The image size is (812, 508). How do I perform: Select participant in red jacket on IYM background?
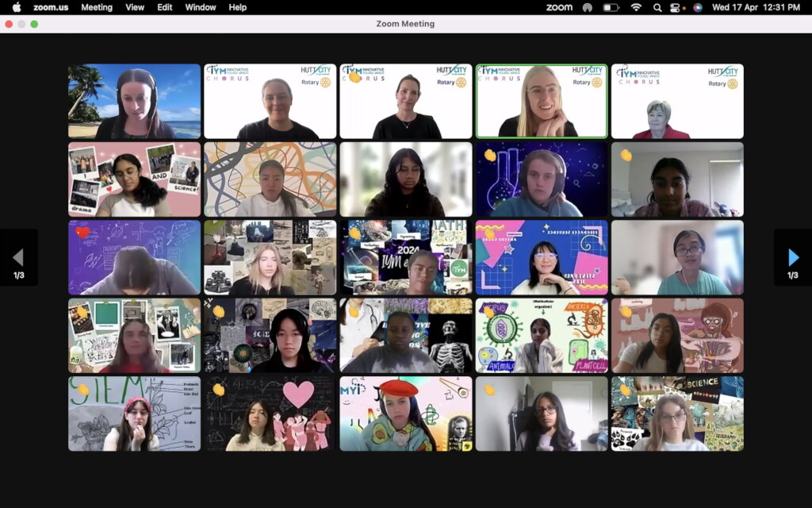pyautogui.click(x=677, y=101)
